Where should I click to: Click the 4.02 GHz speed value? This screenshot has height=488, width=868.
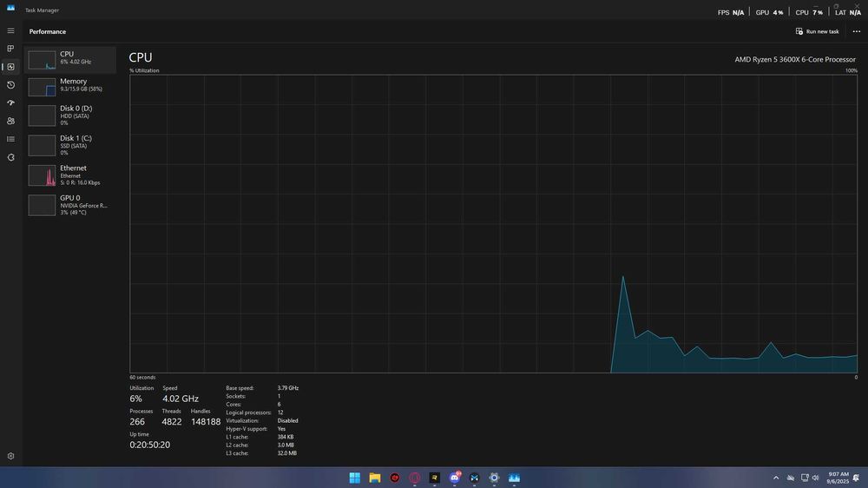point(181,399)
